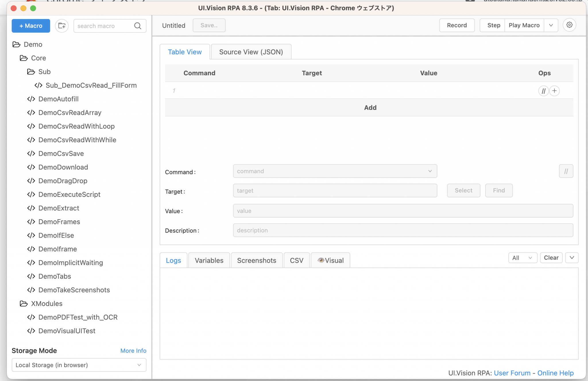Add a command row with the + icon

554,91
